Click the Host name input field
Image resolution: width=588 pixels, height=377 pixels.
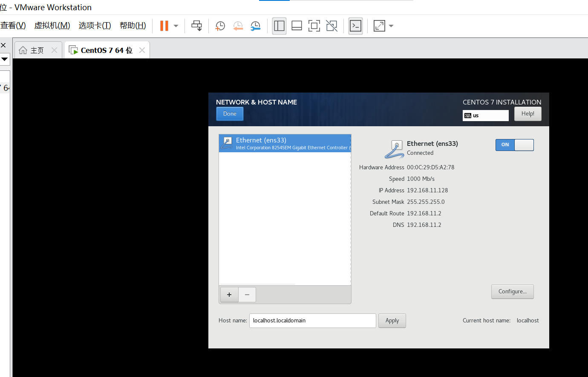pyautogui.click(x=313, y=321)
